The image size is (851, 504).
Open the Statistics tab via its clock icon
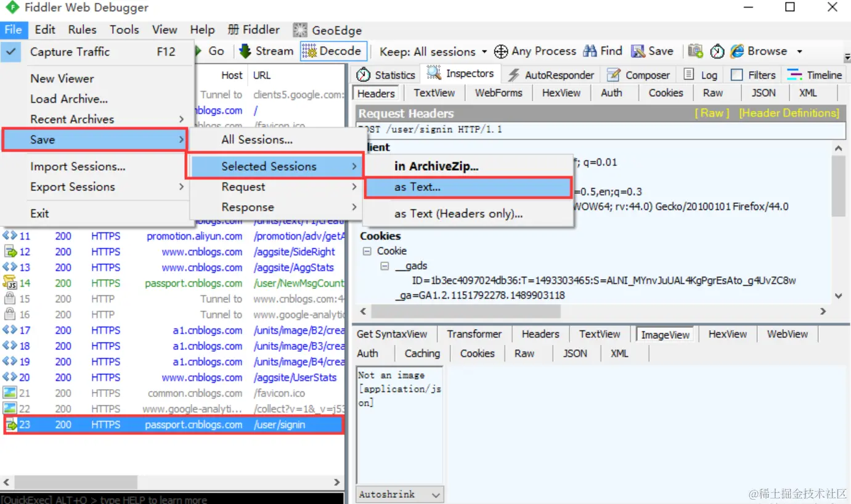coord(364,75)
